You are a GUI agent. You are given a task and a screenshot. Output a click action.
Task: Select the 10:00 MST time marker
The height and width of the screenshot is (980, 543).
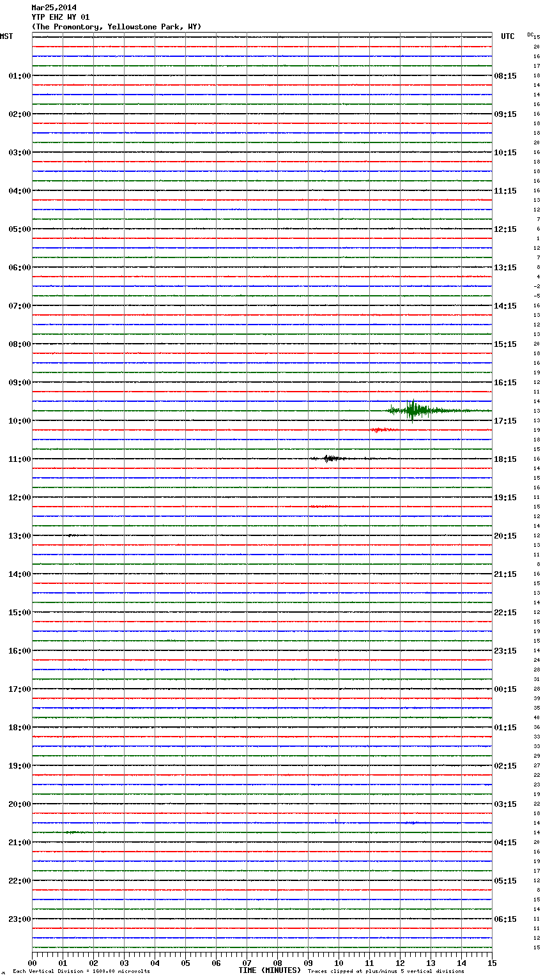(x=19, y=421)
